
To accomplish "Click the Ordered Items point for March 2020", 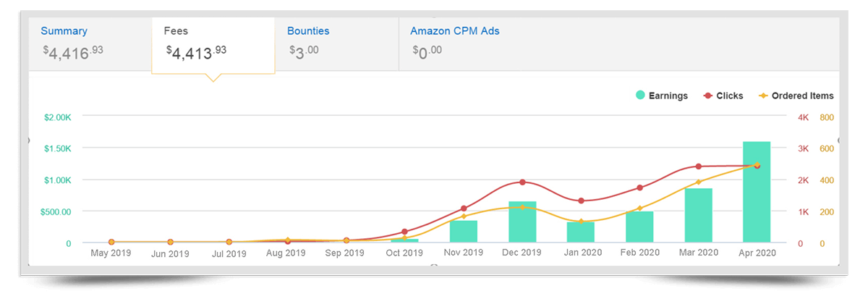I will [698, 182].
